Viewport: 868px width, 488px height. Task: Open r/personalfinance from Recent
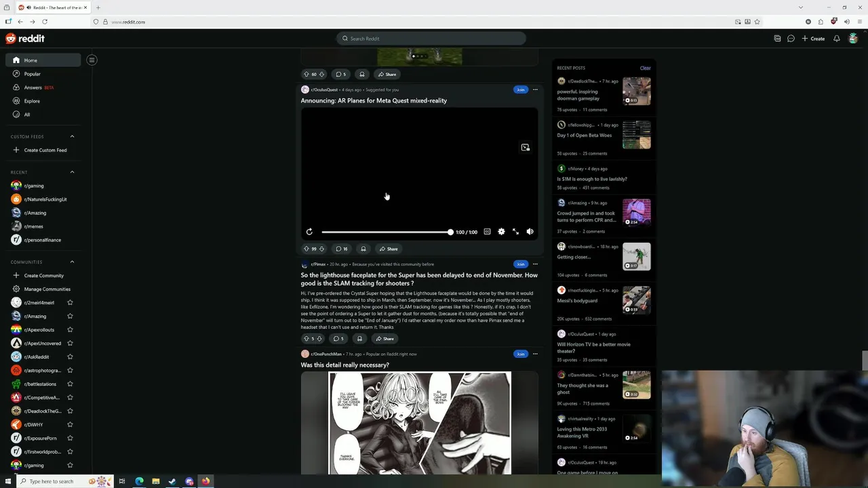click(x=43, y=240)
